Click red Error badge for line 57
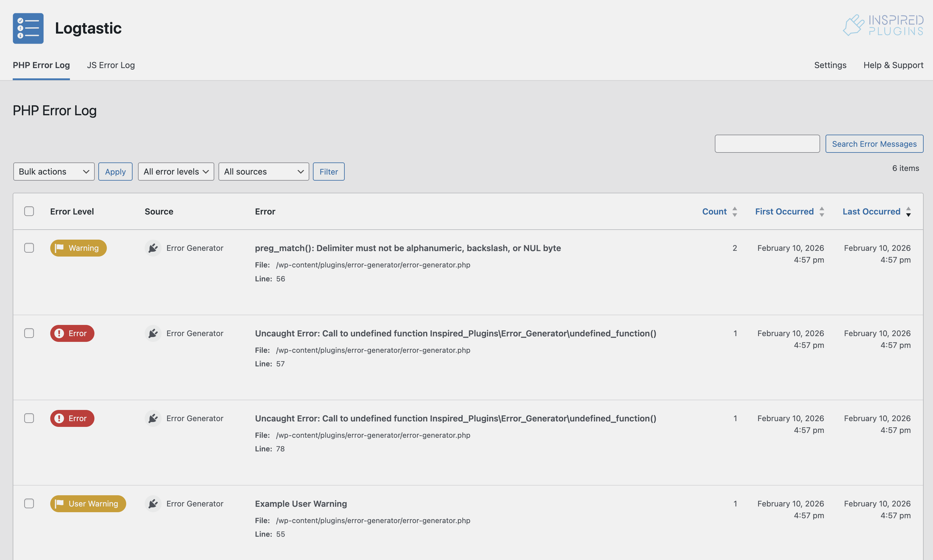 coord(72,333)
